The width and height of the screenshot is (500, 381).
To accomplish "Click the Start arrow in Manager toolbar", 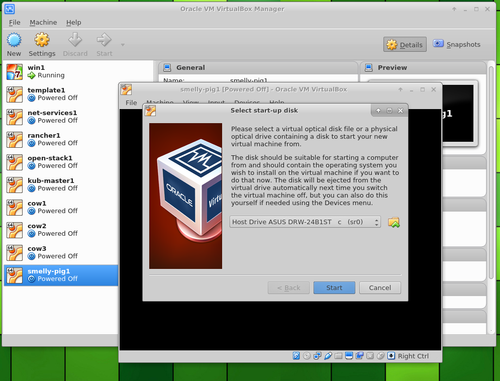I will [104, 40].
